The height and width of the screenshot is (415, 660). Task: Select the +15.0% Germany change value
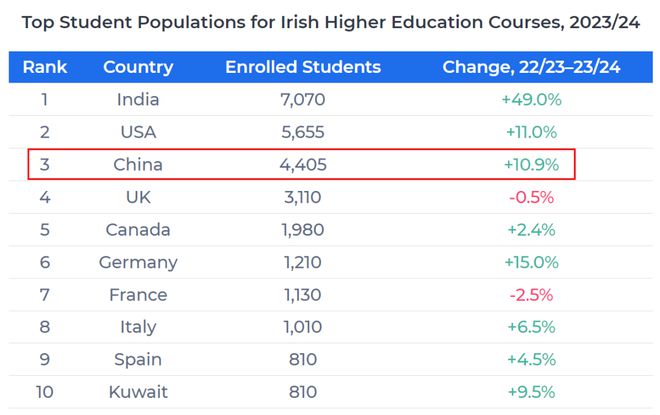531,263
